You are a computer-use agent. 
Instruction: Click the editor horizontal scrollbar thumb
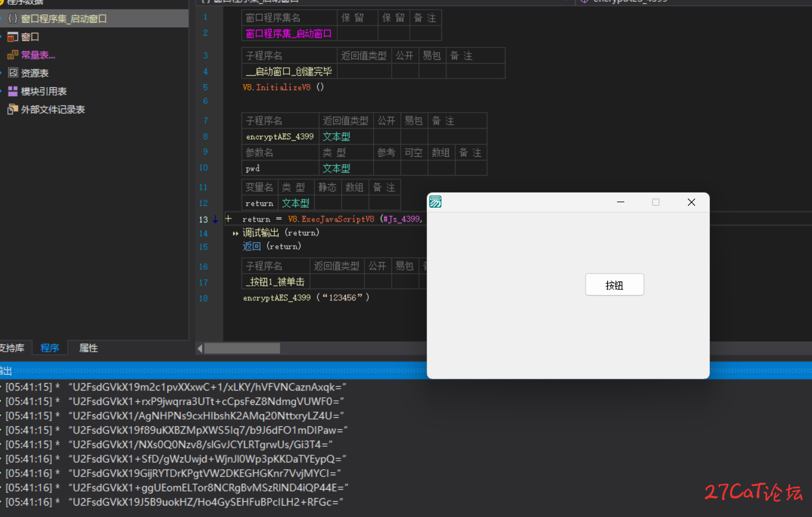[x=242, y=349]
